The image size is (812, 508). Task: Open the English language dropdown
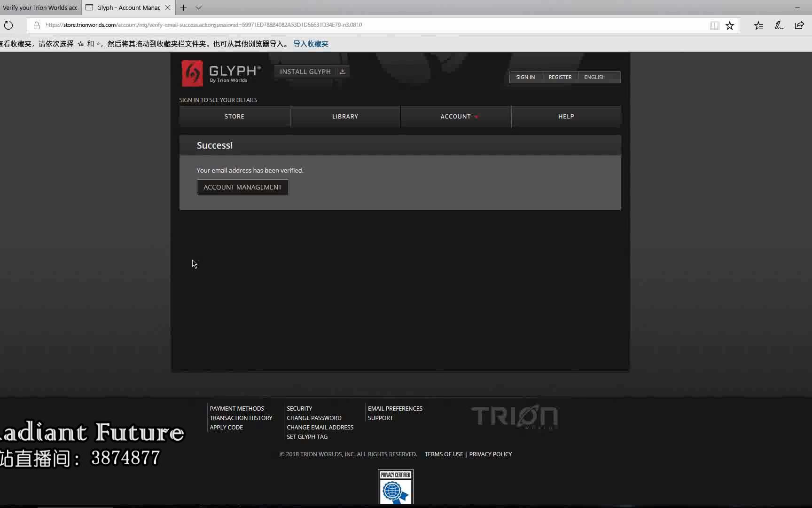600,77
